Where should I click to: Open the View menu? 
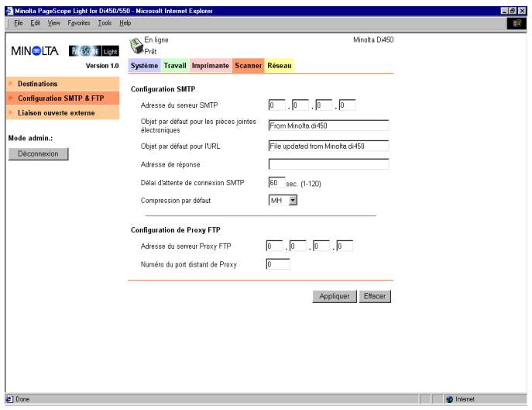tap(53, 23)
